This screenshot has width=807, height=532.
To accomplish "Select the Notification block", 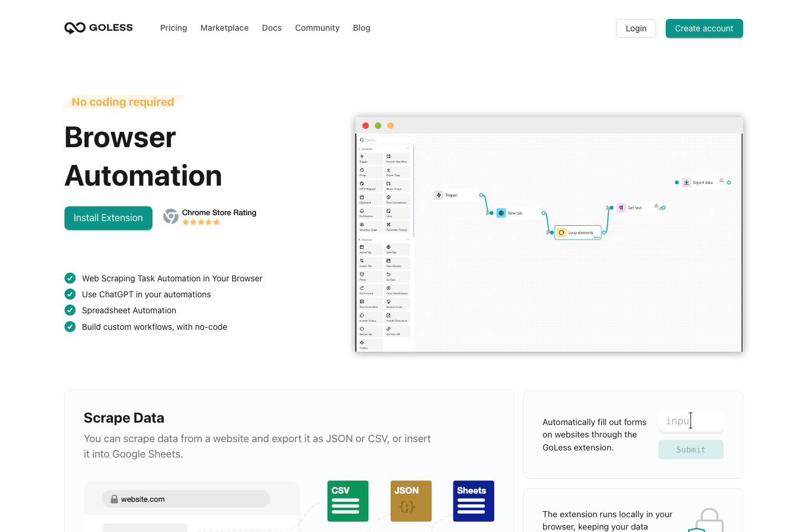I will click(x=371, y=213).
